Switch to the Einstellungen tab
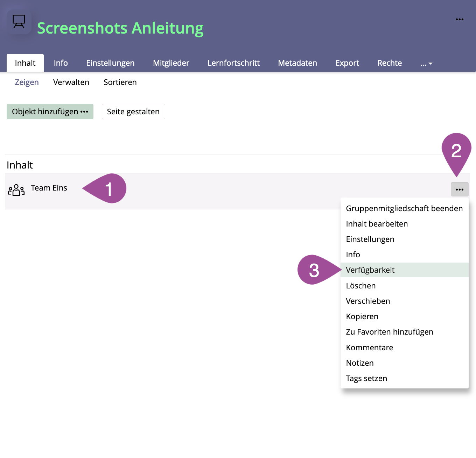 (x=110, y=63)
